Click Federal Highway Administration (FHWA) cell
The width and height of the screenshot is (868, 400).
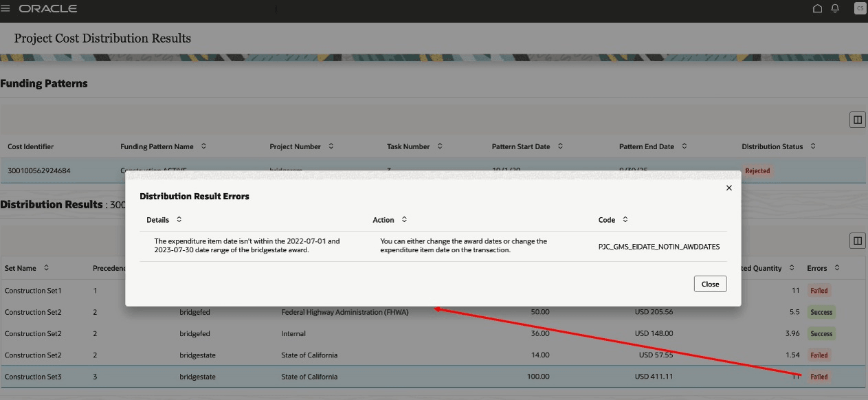point(345,313)
